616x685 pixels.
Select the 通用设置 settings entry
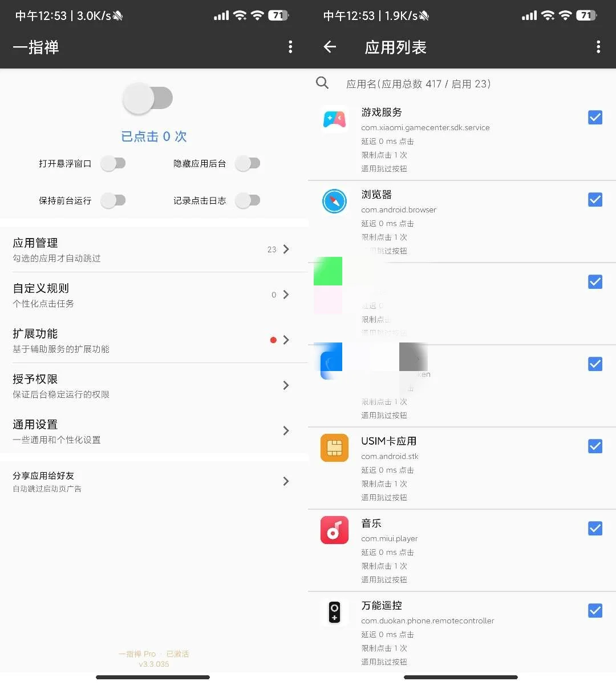coord(154,431)
